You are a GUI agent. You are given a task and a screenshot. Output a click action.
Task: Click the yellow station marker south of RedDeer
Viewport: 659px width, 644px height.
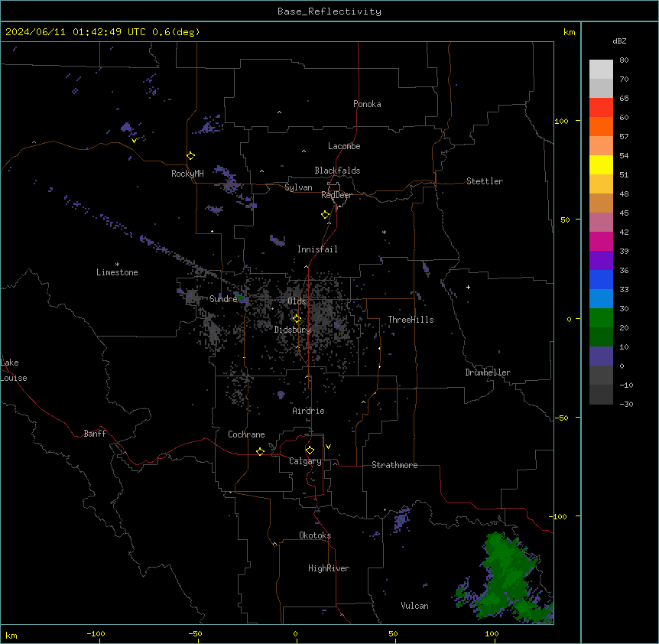(326, 215)
